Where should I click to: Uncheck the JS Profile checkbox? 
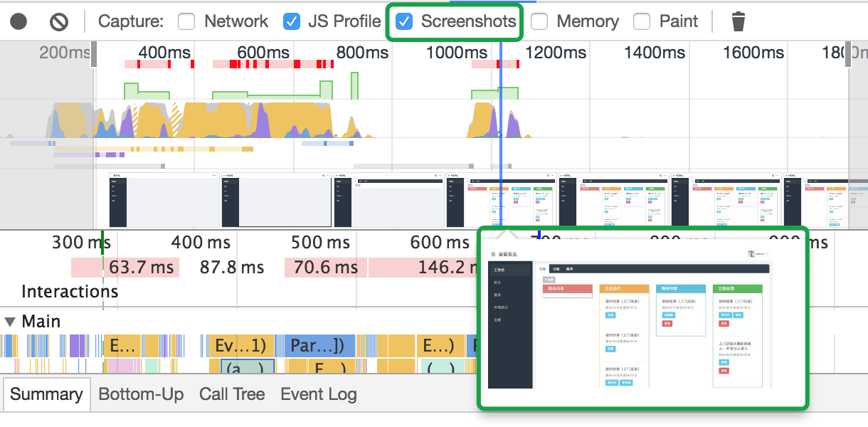292,21
